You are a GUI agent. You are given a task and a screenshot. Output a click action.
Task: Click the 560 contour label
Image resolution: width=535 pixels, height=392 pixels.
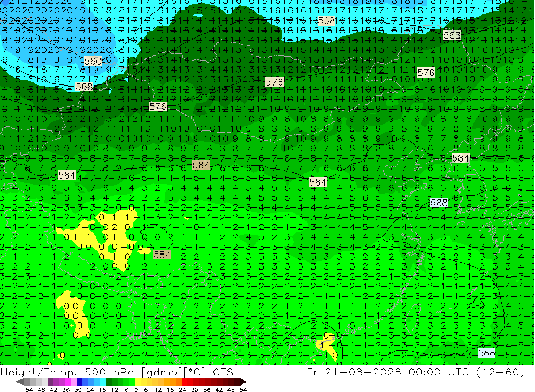[x=93, y=61]
